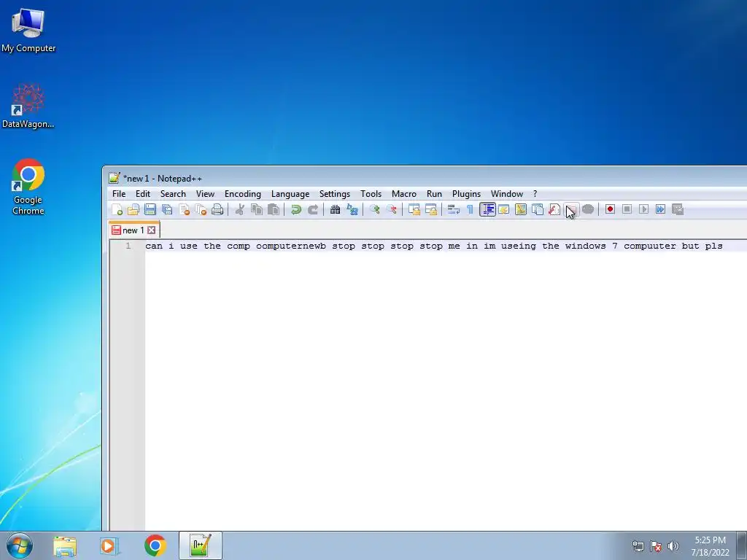Viewport: 747px width, 560px height.
Task: Open the Window menu
Action: click(x=507, y=194)
